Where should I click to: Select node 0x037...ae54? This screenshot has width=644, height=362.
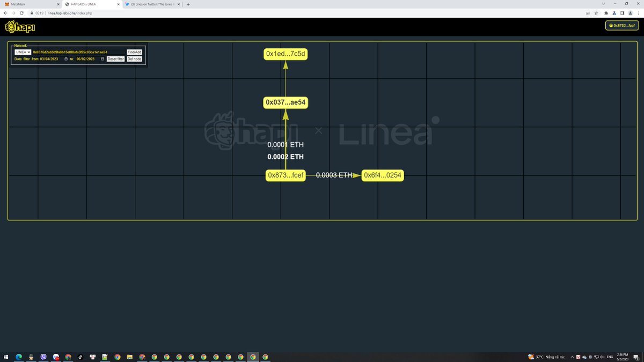tap(286, 102)
